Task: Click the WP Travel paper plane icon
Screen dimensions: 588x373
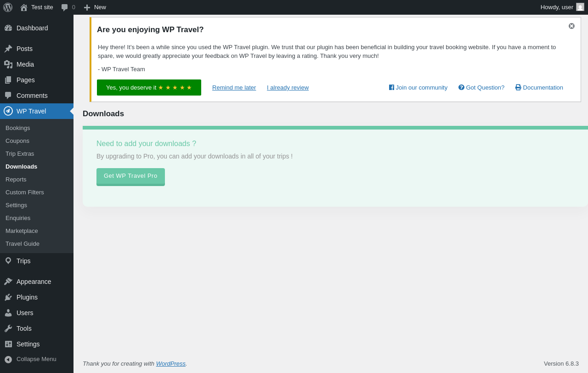Action: pos(8,111)
